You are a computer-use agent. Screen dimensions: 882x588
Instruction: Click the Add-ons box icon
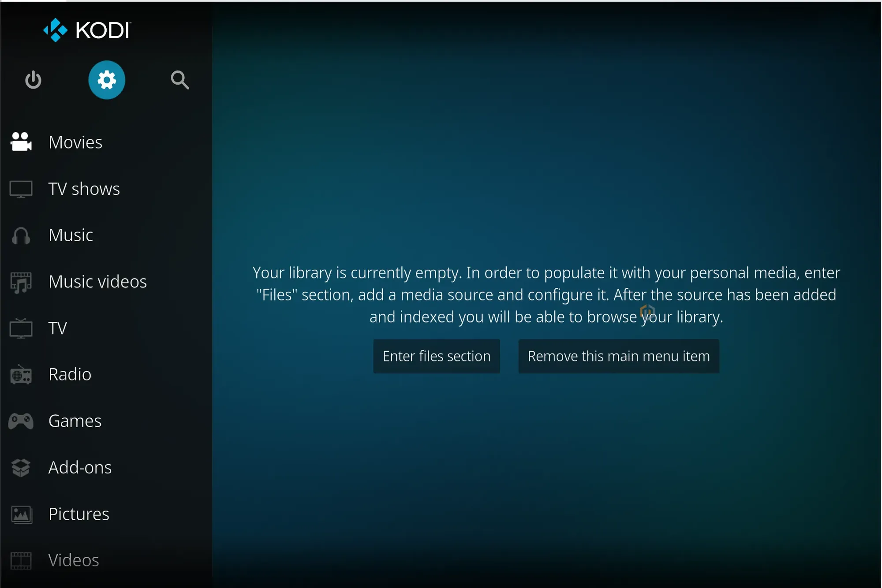coord(21,468)
